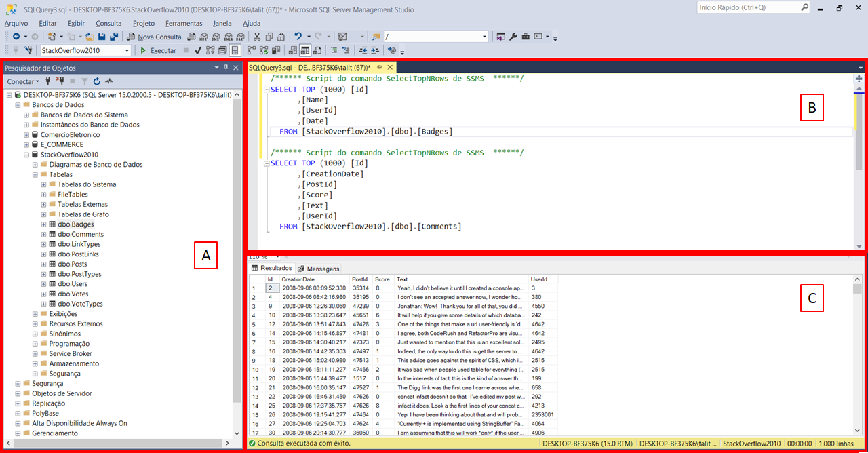868x453 pixels.
Task: Open the Arquivo menu
Action: [16, 23]
